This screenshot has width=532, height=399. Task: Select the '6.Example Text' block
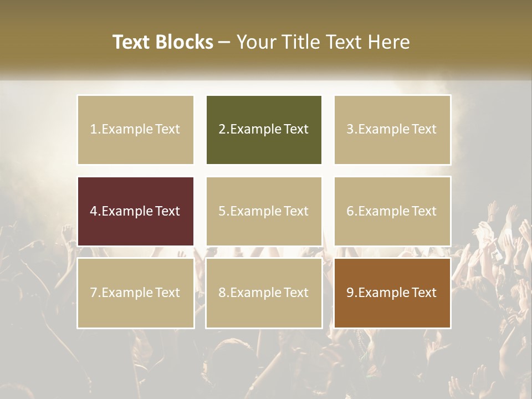point(392,211)
